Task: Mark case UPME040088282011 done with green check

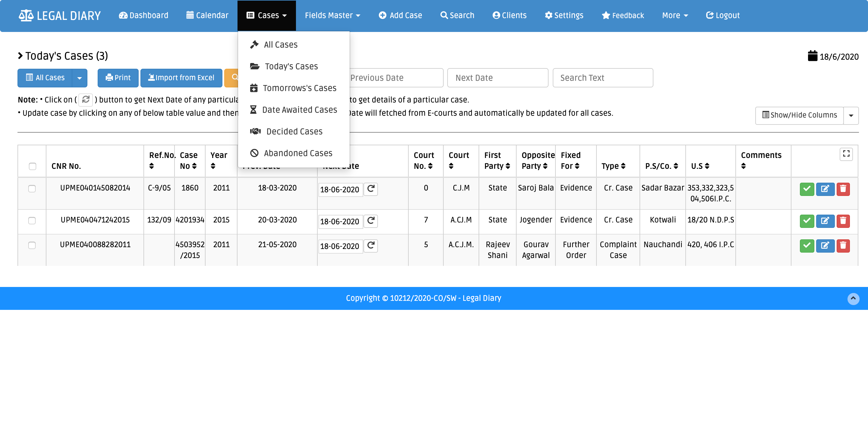Action: click(807, 246)
